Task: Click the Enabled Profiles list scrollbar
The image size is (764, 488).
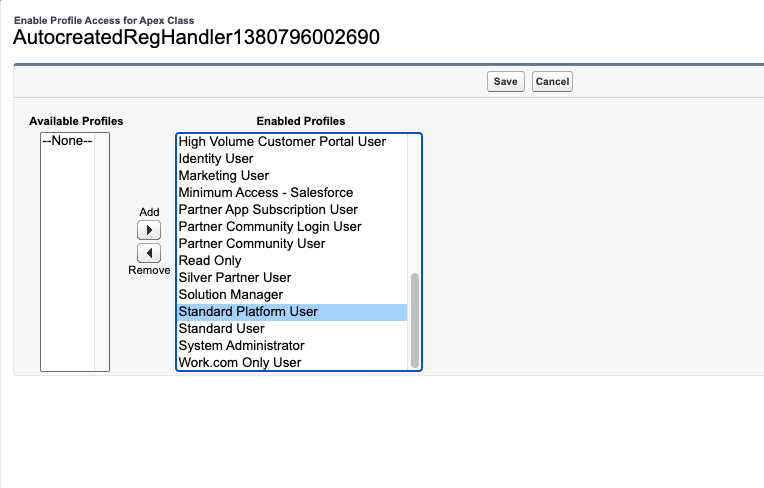Action: coord(415,320)
